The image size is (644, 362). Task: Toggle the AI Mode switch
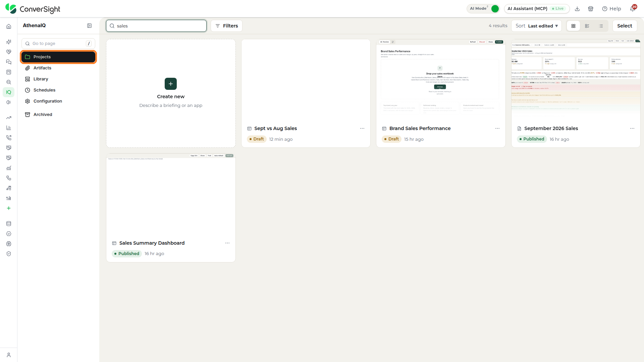[x=495, y=9]
